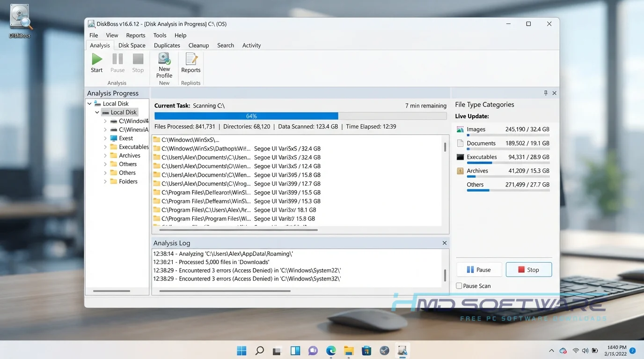The image size is (644, 359).
Task: Open the File menu
Action: [x=94, y=35]
